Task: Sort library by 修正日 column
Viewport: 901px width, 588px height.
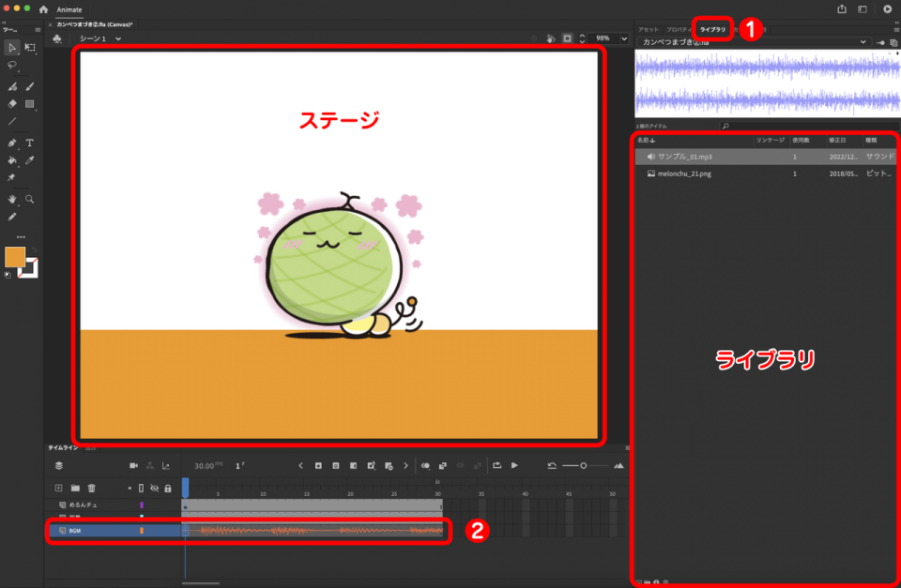Action: 836,140
